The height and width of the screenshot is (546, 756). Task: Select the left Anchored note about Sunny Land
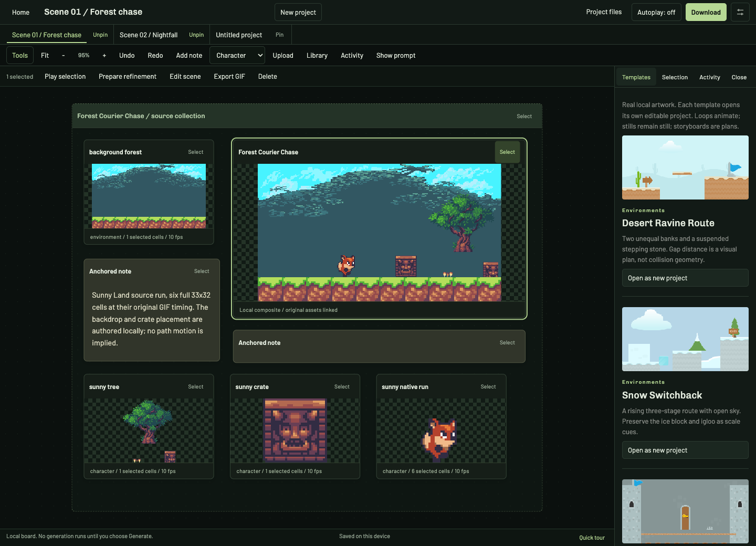point(202,271)
